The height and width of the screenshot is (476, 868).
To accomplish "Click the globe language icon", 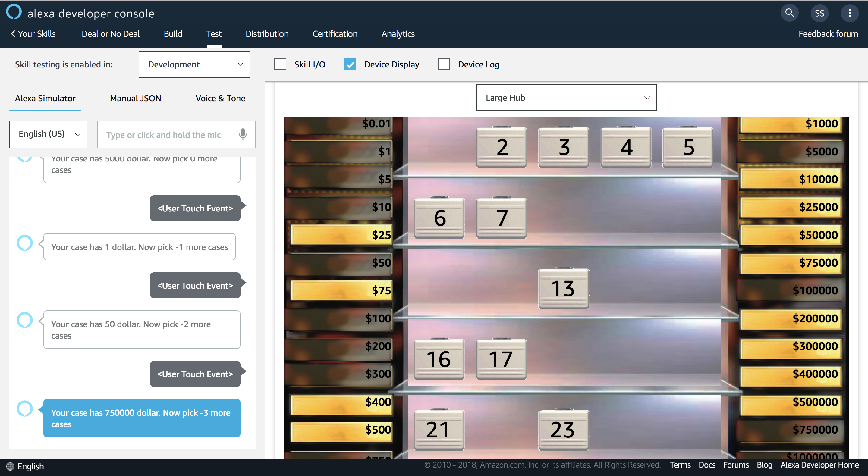I will coord(10,466).
